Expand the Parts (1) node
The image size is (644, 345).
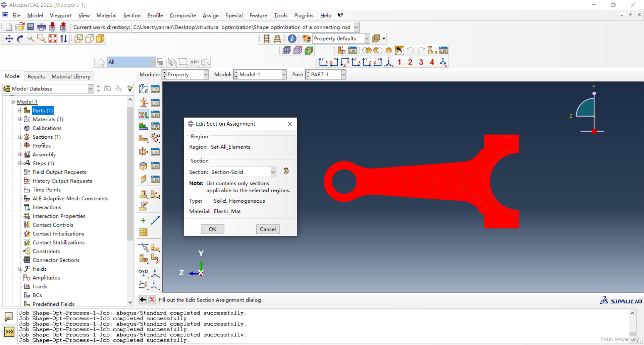coord(20,111)
